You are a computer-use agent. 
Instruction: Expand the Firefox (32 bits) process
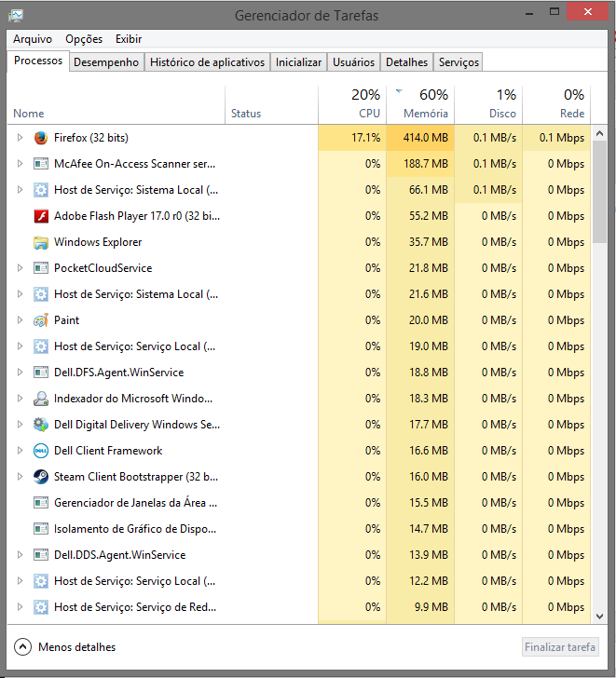(x=20, y=138)
